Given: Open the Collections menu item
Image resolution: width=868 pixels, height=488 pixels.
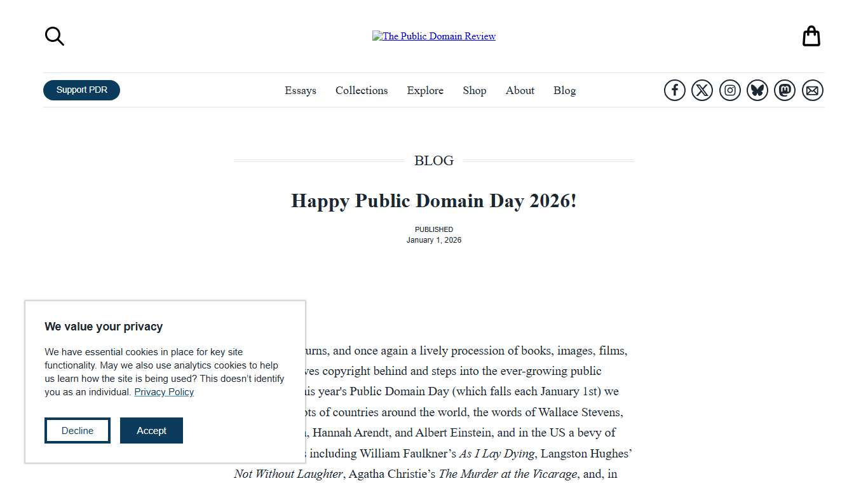Looking at the screenshot, I should click(x=361, y=90).
